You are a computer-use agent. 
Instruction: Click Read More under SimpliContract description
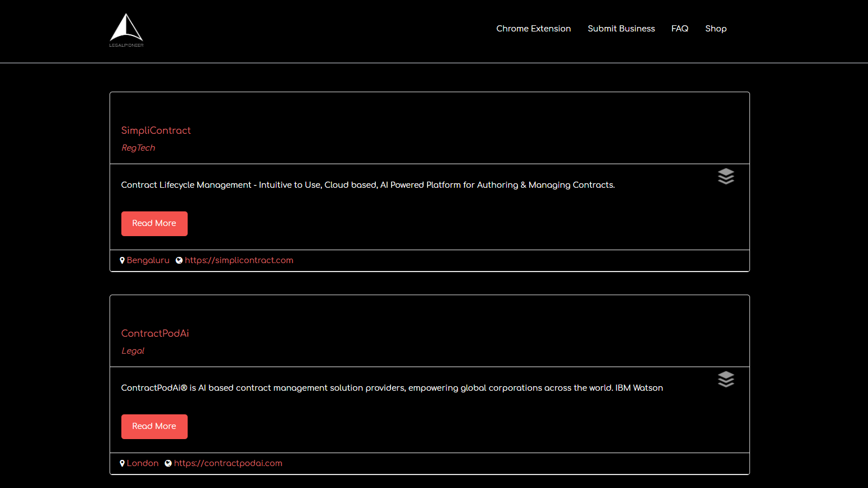coord(154,224)
